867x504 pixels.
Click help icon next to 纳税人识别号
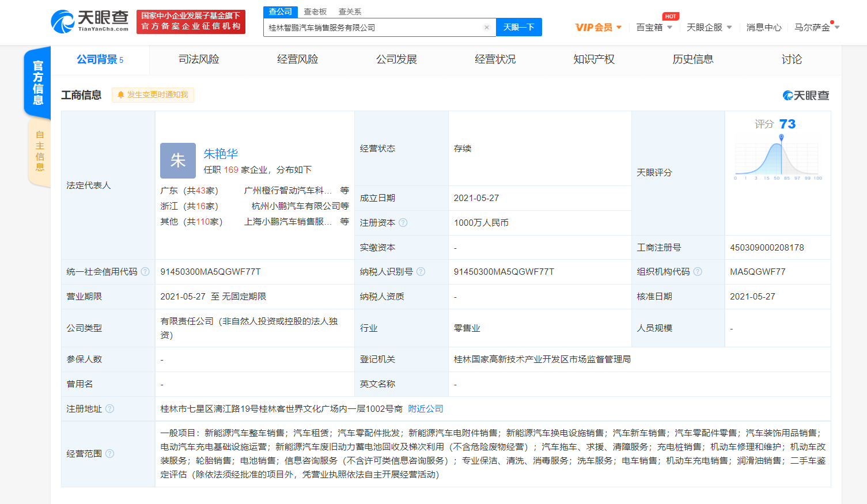(x=421, y=272)
